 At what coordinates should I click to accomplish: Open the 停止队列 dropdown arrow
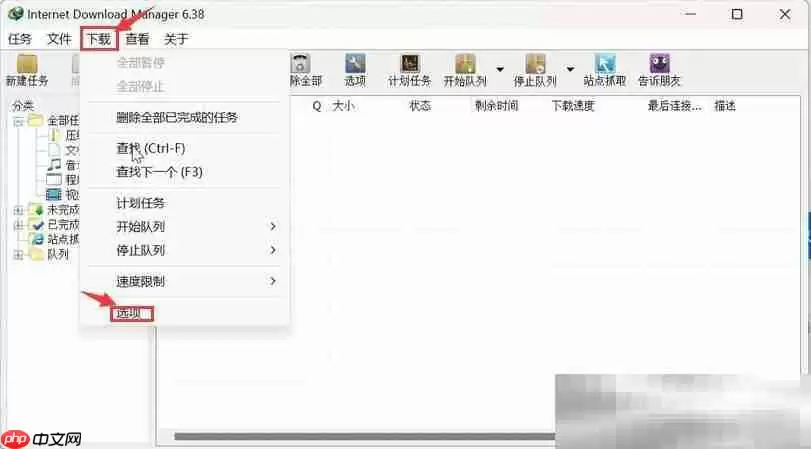pos(570,69)
